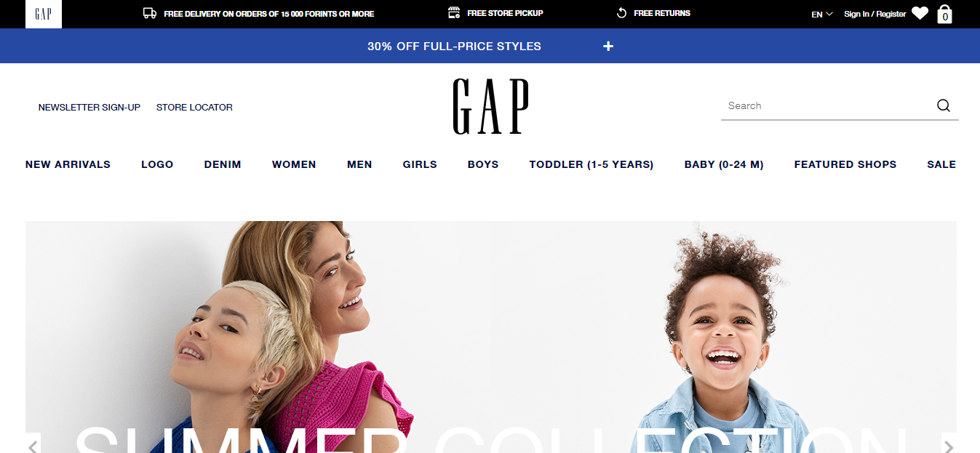Click the store pickup icon
Viewport: 980px width, 453px height.
click(x=455, y=13)
